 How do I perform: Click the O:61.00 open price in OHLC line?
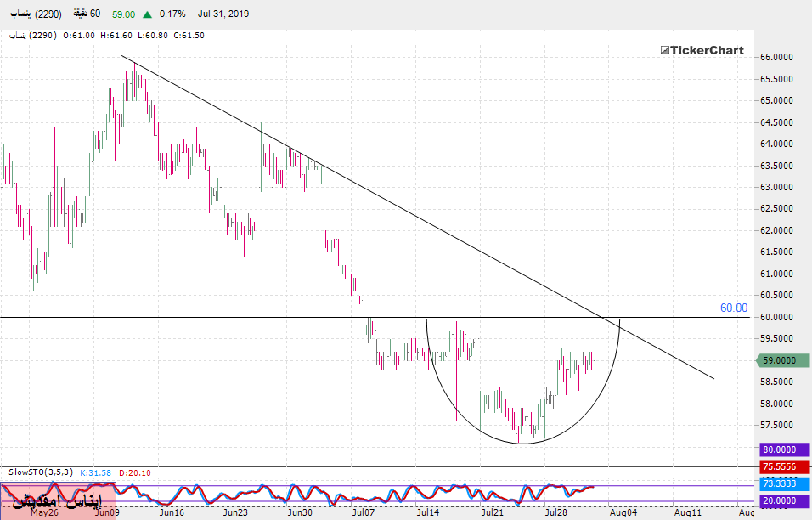pyautogui.click(x=80, y=35)
